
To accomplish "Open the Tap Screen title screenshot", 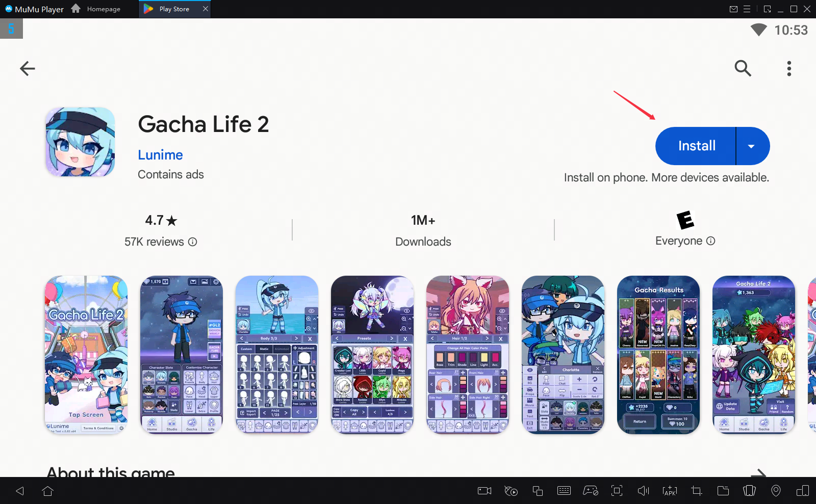I will click(x=86, y=355).
